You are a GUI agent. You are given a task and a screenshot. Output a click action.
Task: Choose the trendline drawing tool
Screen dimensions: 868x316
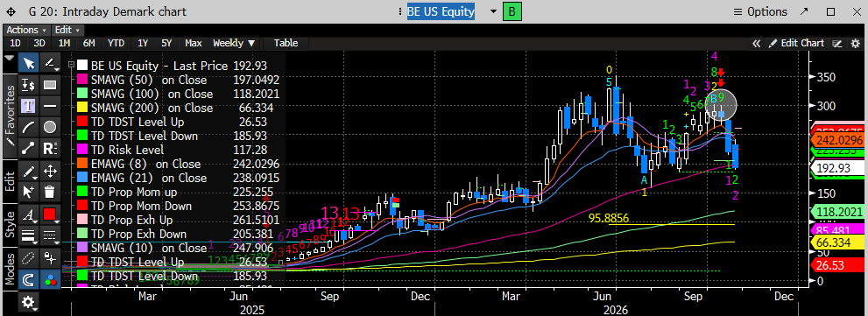(50, 64)
